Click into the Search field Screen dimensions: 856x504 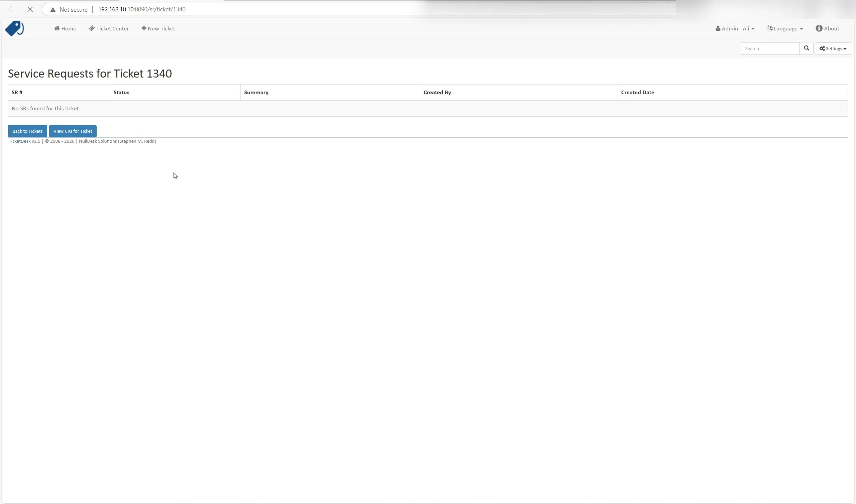pyautogui.click(x=770, y=48)
